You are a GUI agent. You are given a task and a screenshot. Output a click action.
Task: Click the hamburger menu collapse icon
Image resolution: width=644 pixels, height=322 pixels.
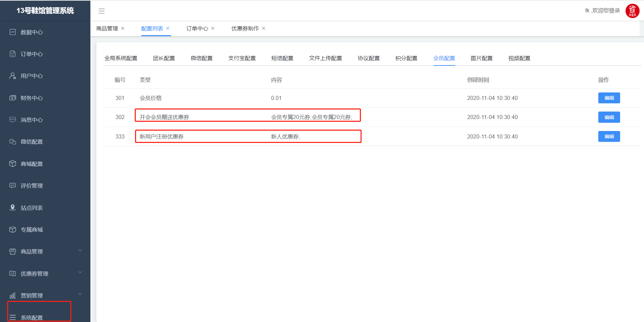pos(102,11)
